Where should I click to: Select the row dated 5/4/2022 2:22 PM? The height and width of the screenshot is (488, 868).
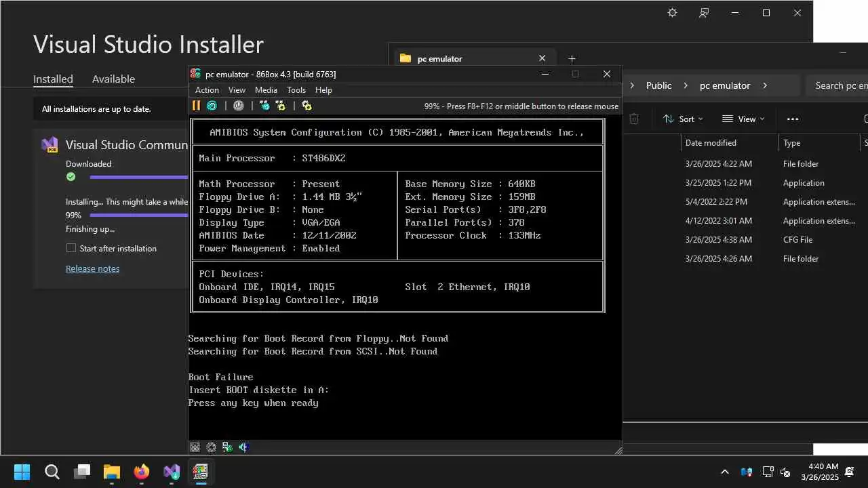pyautogui.click(x=745, y=202)
